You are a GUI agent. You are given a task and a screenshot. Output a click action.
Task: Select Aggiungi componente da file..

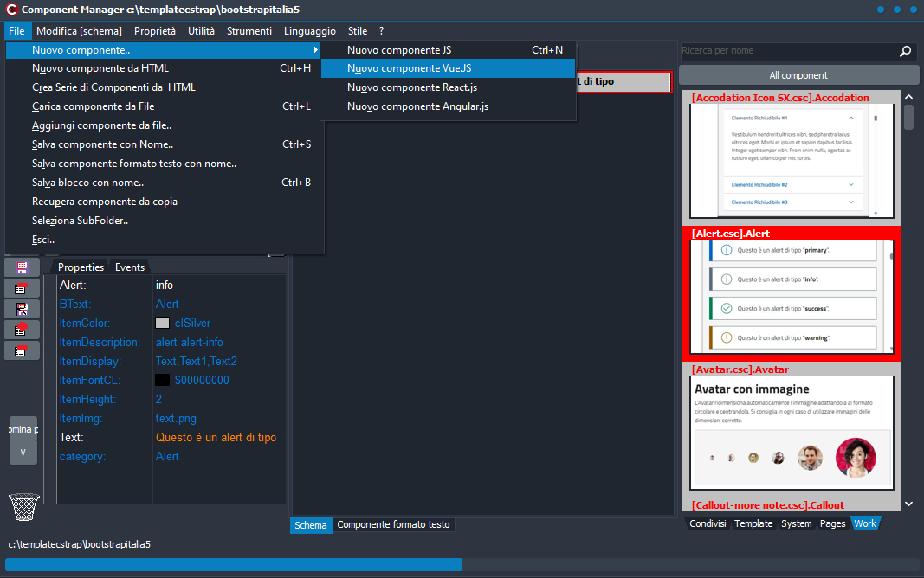click(x=165, y=125)
